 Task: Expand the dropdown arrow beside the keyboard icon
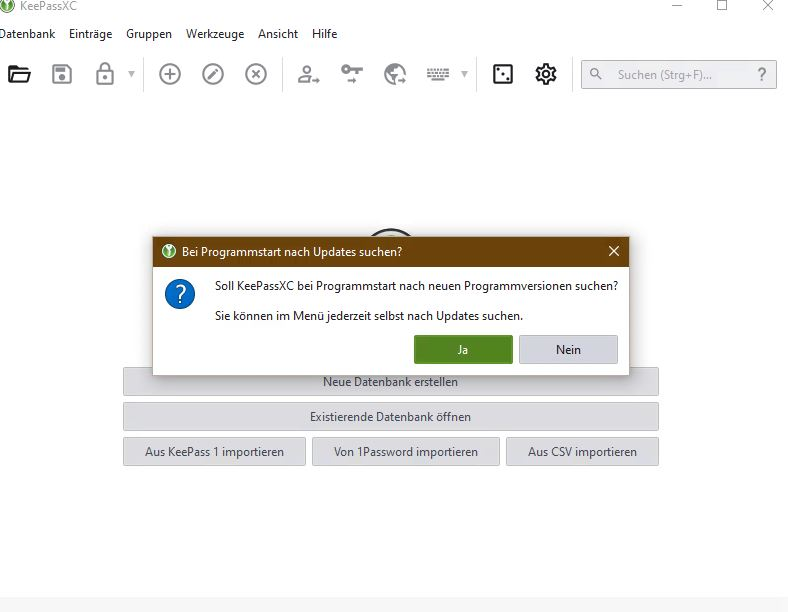(464, 74)
